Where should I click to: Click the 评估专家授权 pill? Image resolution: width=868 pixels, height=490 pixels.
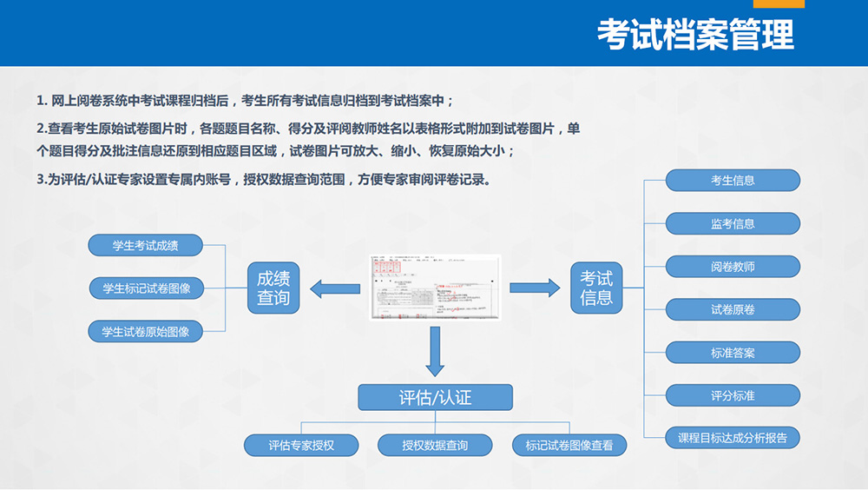click(x=301, y=446)
